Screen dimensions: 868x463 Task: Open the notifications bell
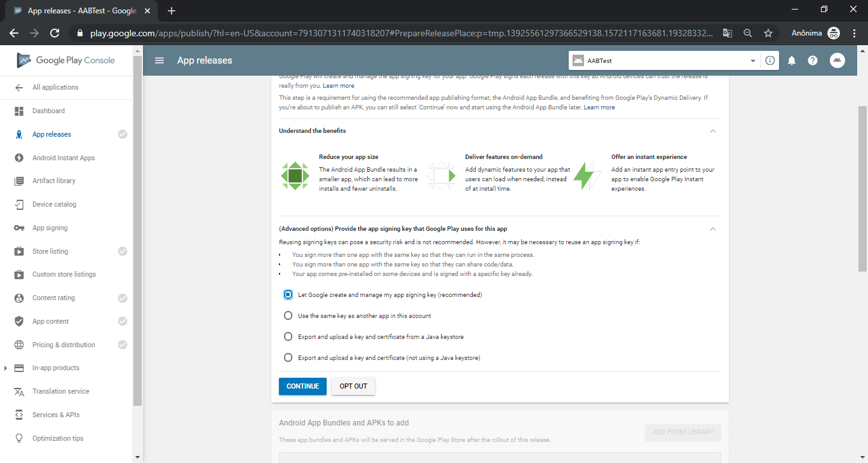(x=792, y=60)
